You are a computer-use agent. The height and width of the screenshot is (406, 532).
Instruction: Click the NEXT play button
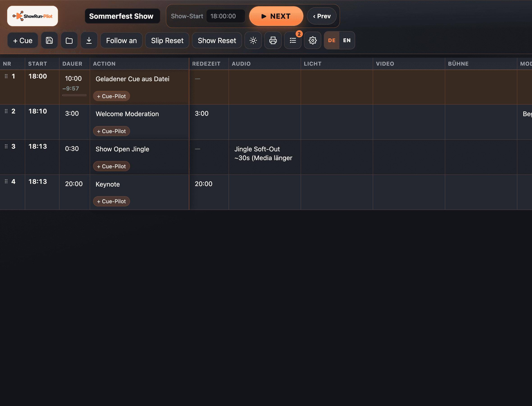tap(276, 16)
